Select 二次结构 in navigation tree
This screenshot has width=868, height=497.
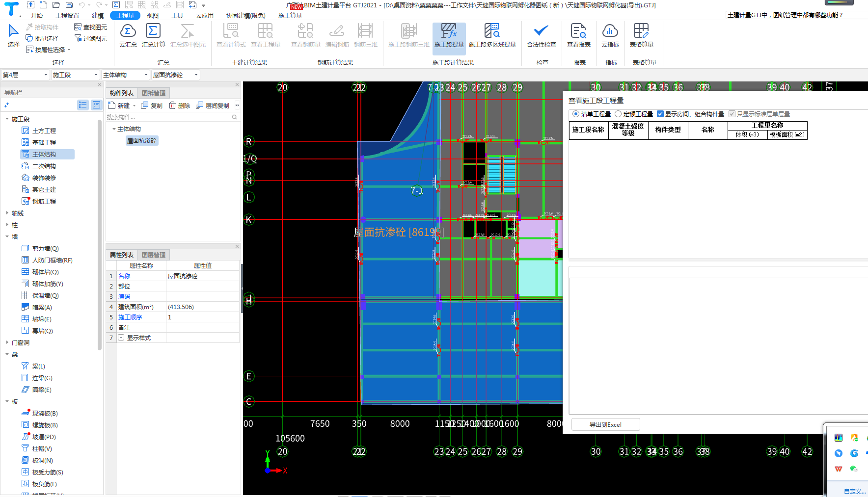coord(39,166)
